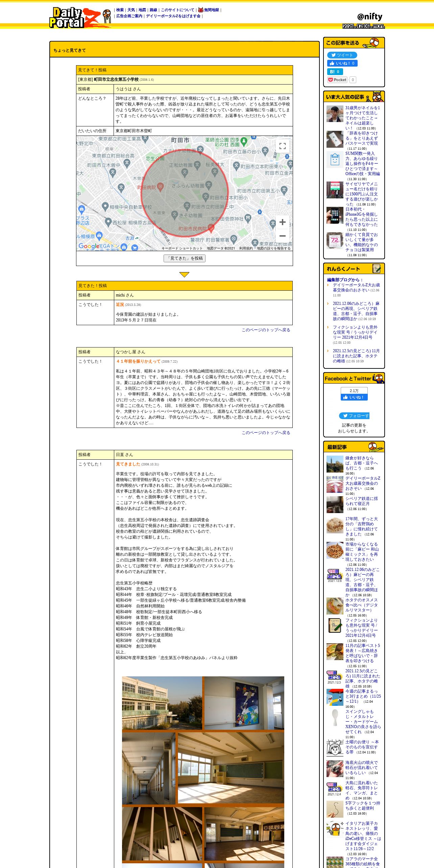Save page with Pocket button
The image size is (434, 868).
point(337,80)
